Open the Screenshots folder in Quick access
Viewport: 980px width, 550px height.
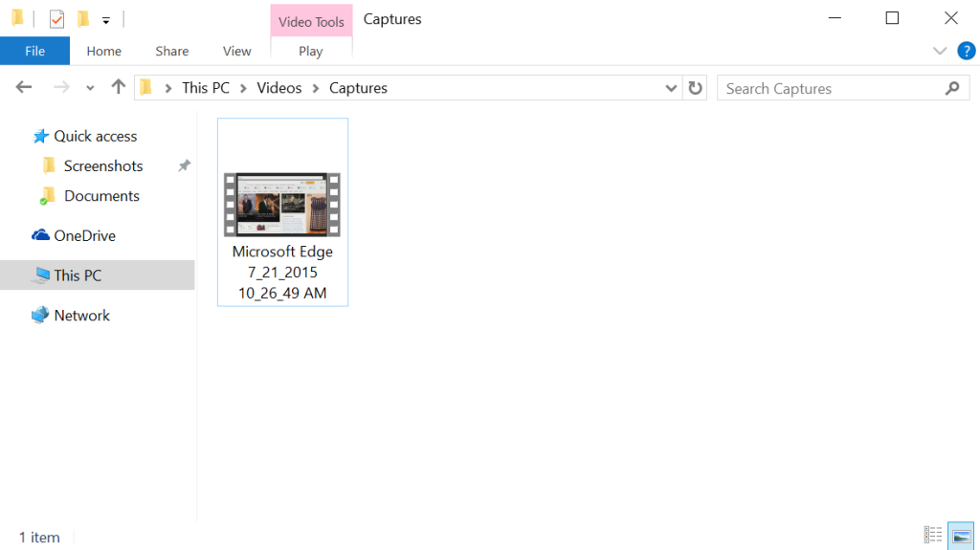pyautogui.click(x=102, y=165)
